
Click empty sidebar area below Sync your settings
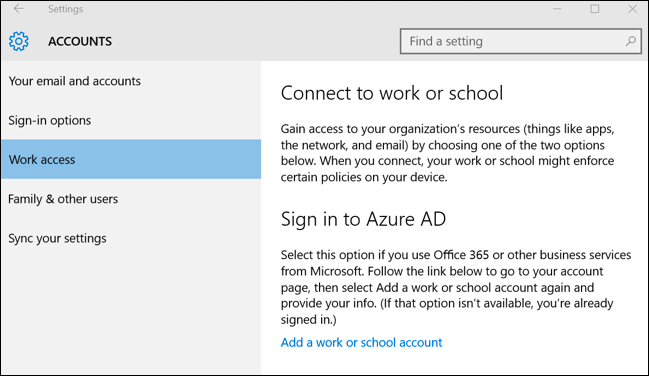point(131,315)
